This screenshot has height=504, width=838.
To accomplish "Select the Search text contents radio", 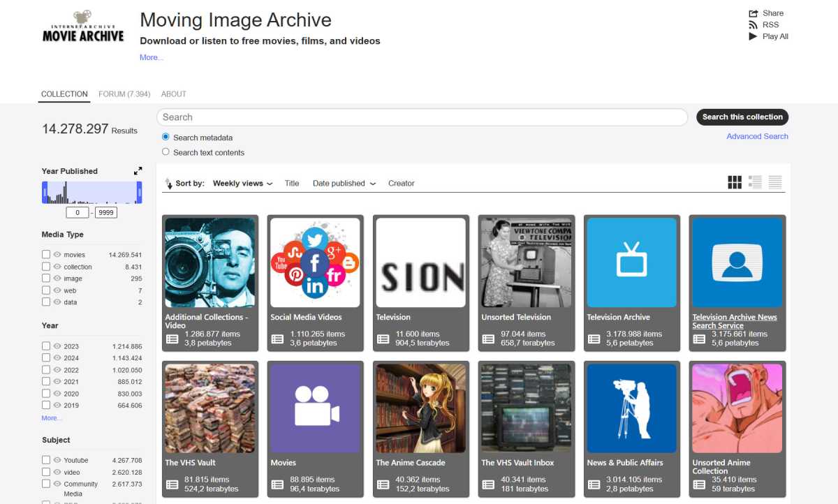I will coord(166,151).
